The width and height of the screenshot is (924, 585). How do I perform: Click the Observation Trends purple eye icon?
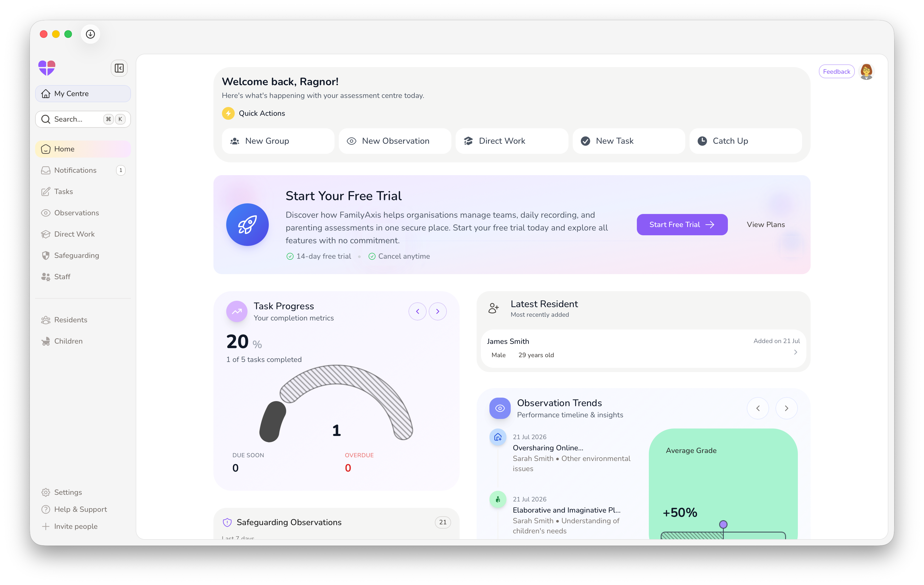500,409
